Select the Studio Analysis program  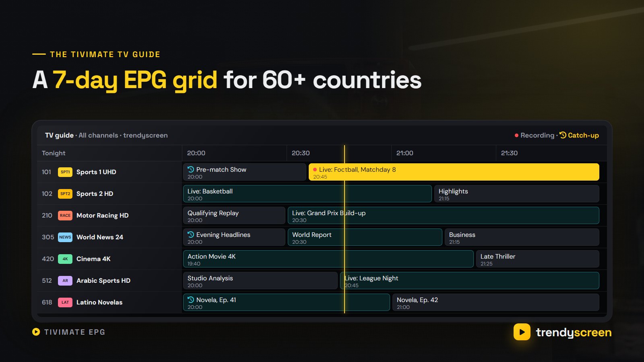(x=260, y=281)
